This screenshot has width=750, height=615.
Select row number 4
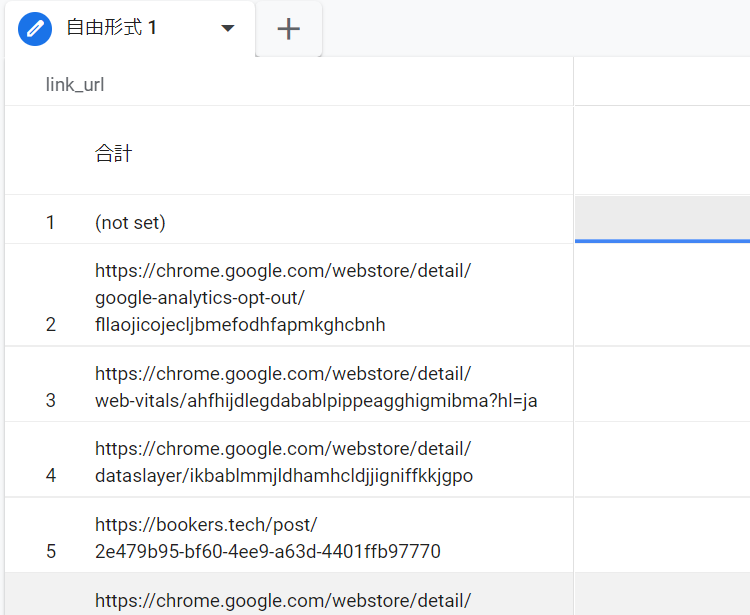tap(50, 476)
